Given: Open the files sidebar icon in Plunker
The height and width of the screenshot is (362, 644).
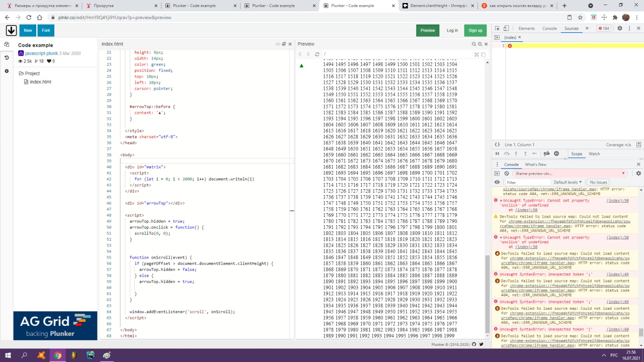Looking at the screenshot, I should (x=7, y=44).
